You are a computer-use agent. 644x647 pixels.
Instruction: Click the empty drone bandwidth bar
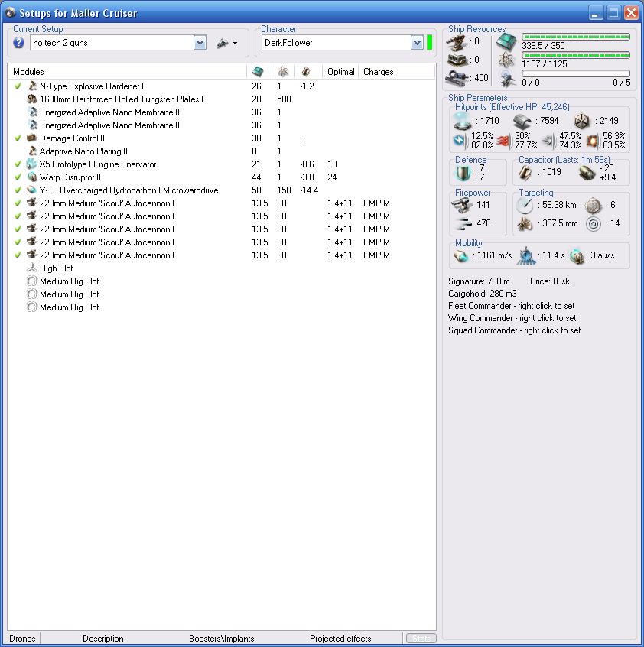click(576, 73)
